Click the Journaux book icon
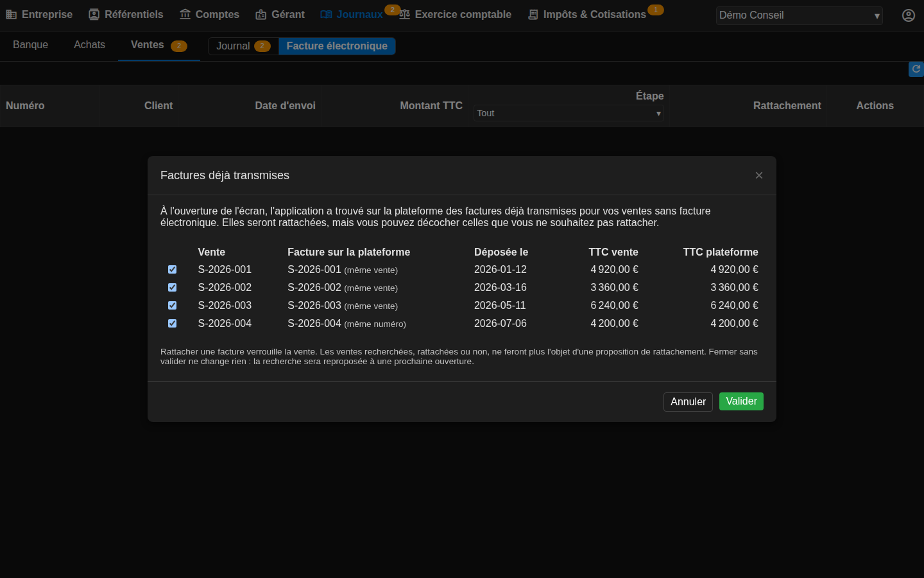Image resolution: width=924 pixels, height=578 pixels. (326, 15)
